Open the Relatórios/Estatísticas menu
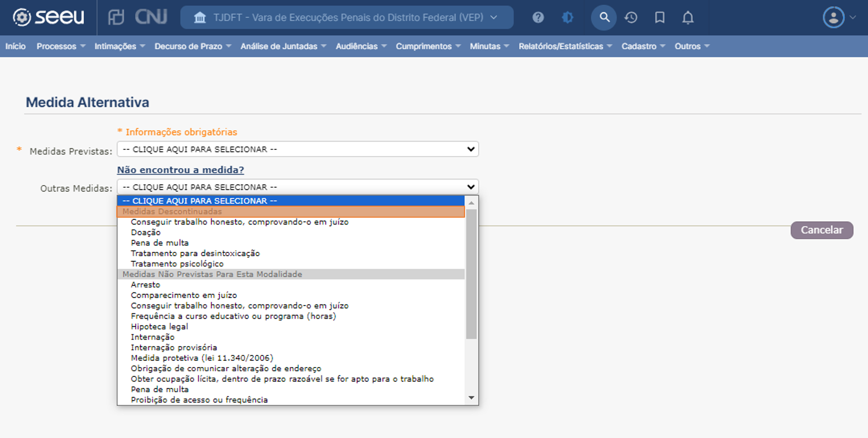Screen dimensions: 868x438 (x=565, y=46)
